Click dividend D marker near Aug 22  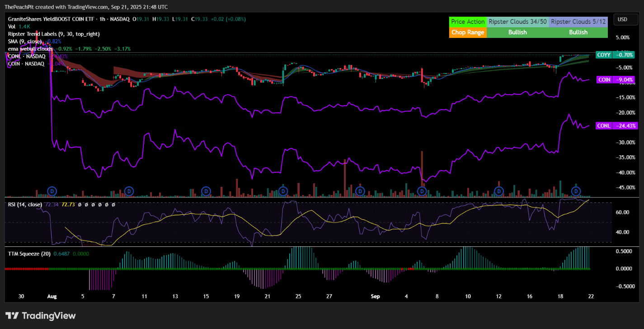[x=283, y=191]
